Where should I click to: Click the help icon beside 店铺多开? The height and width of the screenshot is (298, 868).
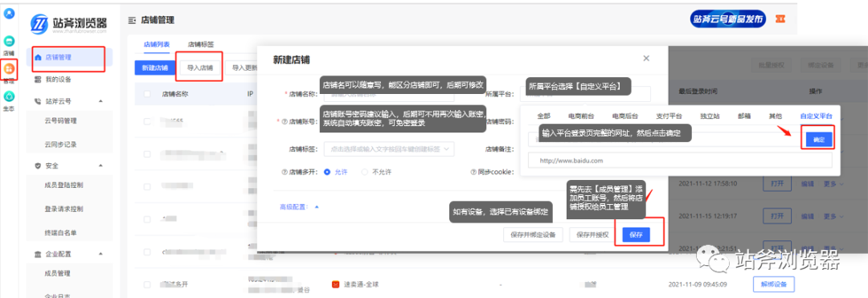(285, 172)
